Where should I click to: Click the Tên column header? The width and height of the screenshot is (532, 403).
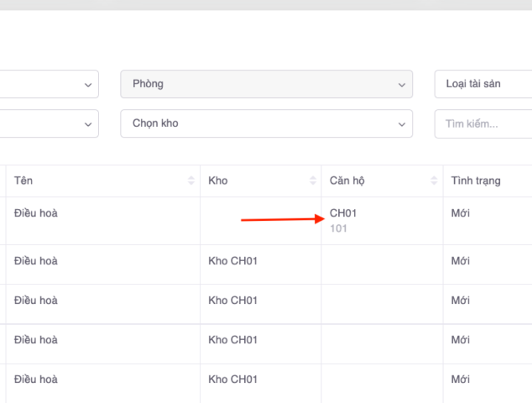tap(24, 181)
